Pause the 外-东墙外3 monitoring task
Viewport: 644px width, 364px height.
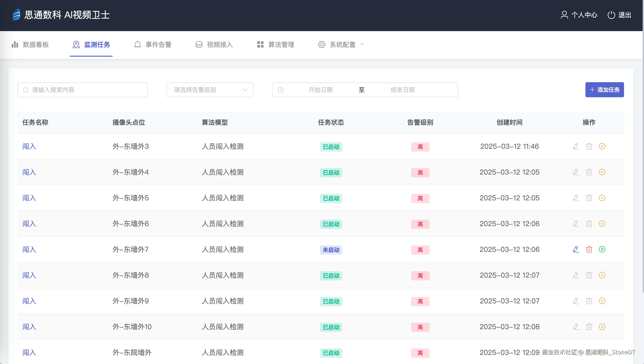point(602,146)
